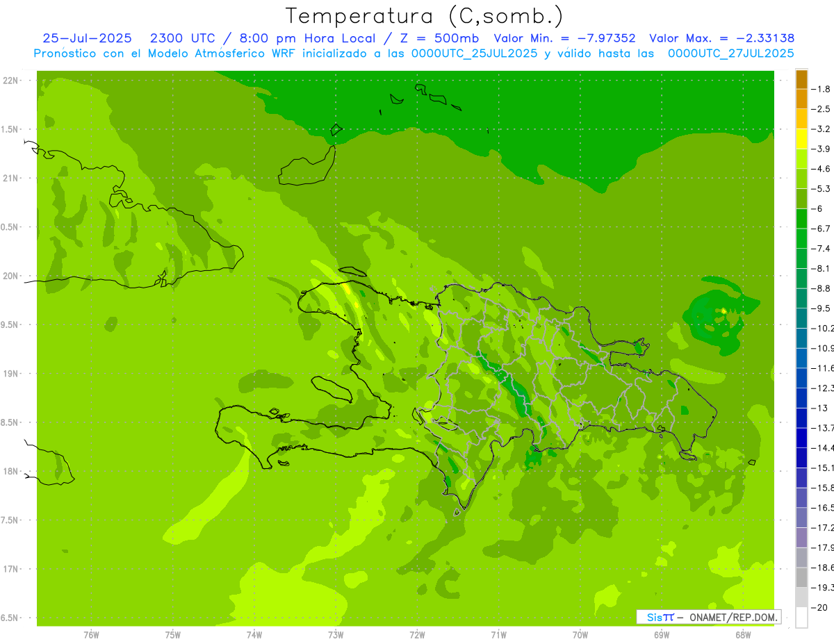Click the -13 legend value
The image size is (834, 644).
click(819, 408)
